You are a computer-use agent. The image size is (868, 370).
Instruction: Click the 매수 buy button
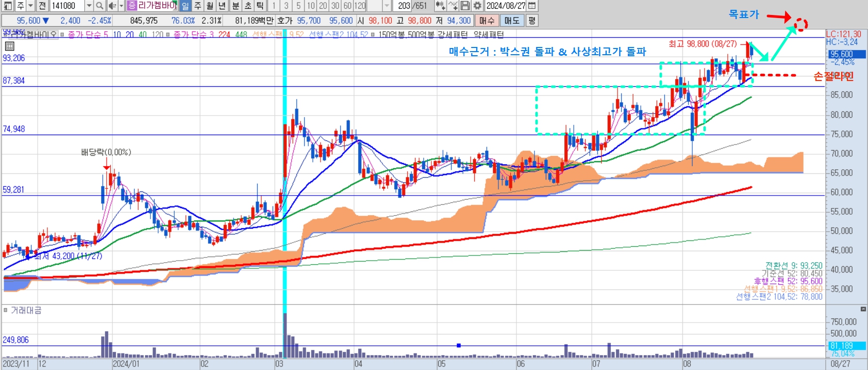(x=487, y=20)
